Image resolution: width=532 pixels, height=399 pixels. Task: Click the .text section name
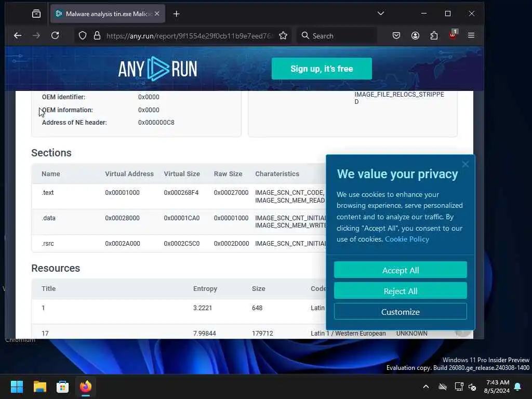47,192
